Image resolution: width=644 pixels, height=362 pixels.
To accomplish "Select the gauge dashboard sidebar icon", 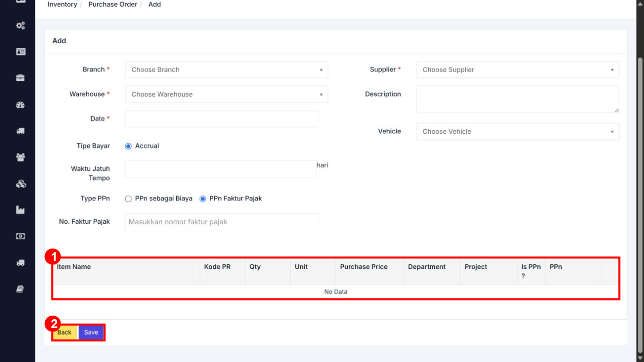I will click(20, 105).
